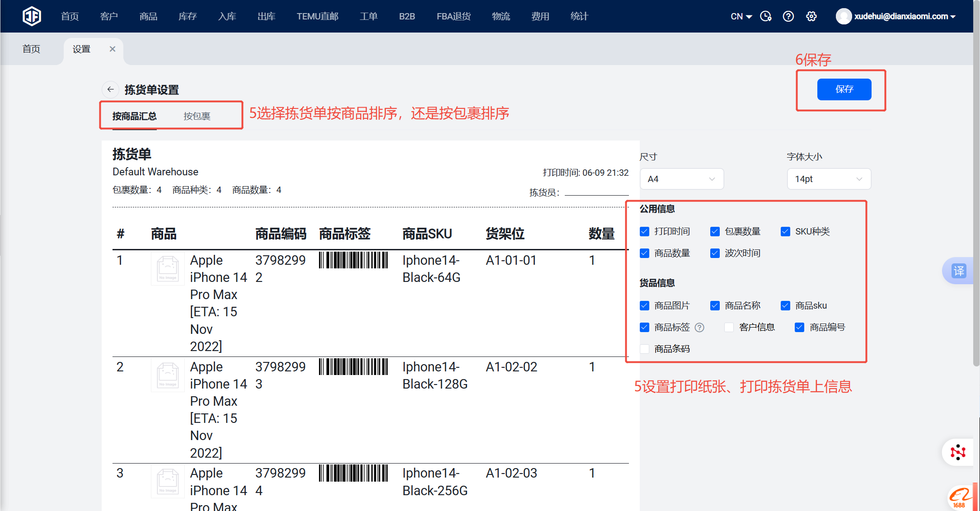This screenshot has height=511, width=980.
Task: Toggle the SKU种类 checkbox
Action: pyautogui.click(x=786, y=231)
